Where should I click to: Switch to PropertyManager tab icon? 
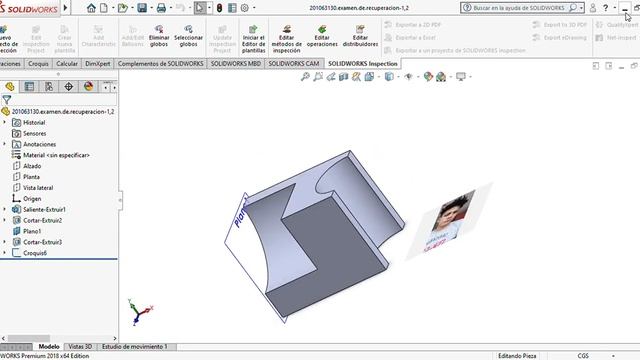tap(29, 87)
